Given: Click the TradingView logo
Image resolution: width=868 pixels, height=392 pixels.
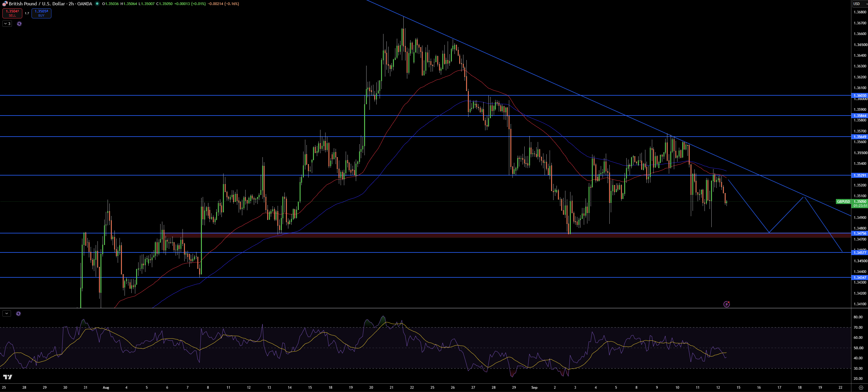Looking at the screenshot, I should pyautogui.click(x=8, y=377).
